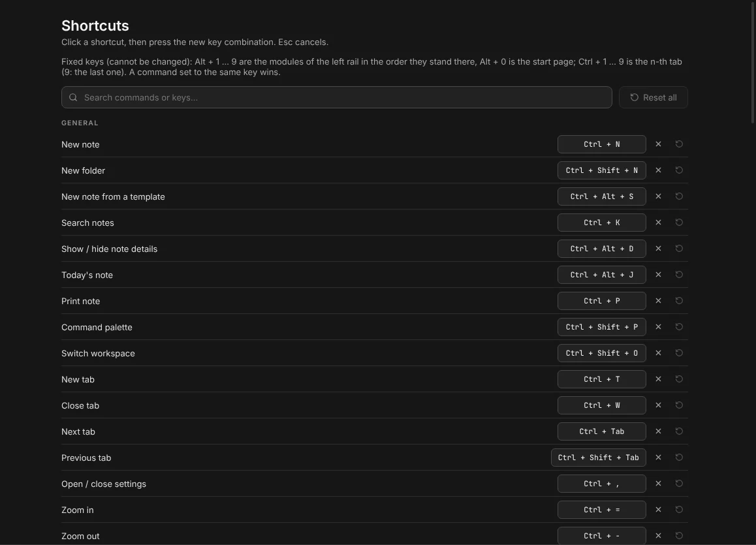Reset the Zoom in shortcut

(679, 510)
